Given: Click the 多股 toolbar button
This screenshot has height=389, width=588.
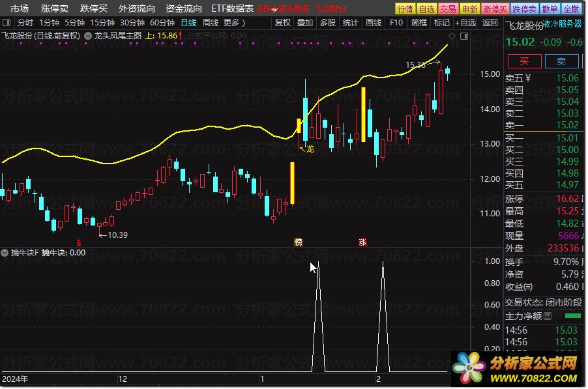Looking at the screenshot, I should coord(328,23).
